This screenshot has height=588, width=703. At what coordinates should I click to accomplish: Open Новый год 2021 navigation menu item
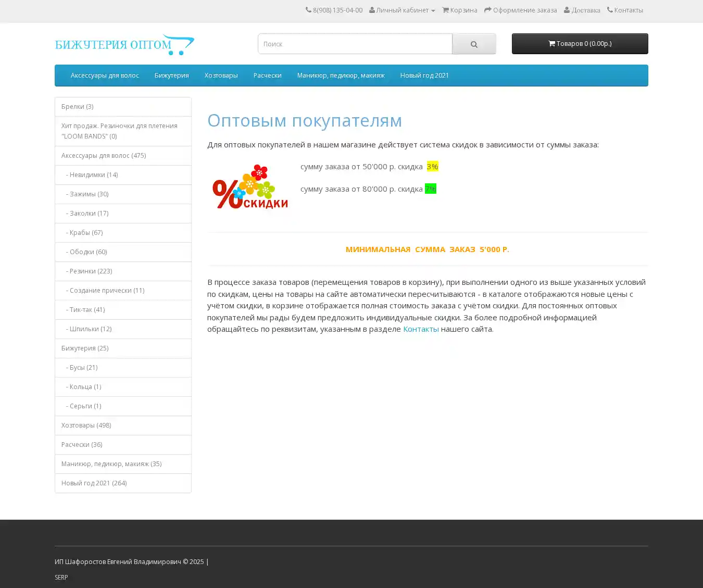pos(424,76)
